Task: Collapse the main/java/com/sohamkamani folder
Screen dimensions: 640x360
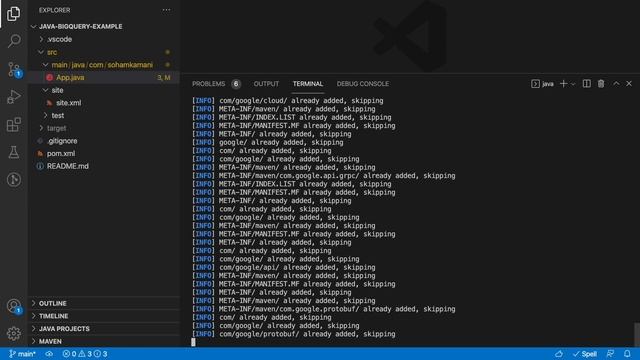Action: pyautogui.click(x=104, y=65)
